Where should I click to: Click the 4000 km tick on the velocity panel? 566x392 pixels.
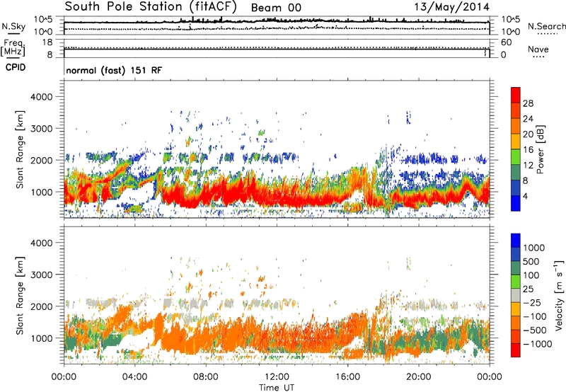tap(42, 243)
